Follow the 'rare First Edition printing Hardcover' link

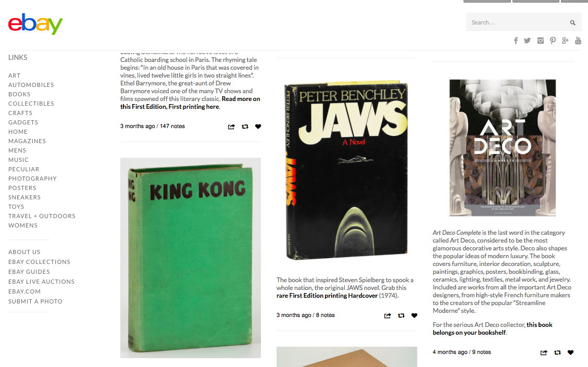(327, 295)
